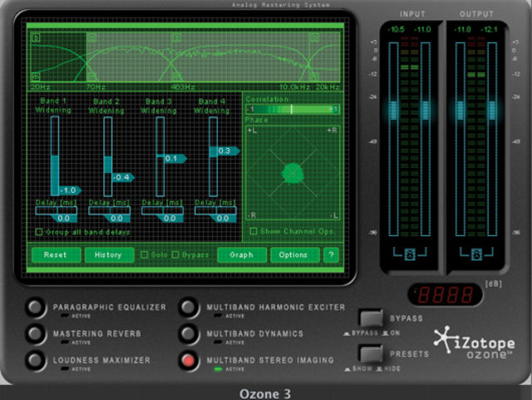This screenshot has width=532, height=400.
Task: Click the S marker at the 70Hz crossover
Action: coord(92,37)
